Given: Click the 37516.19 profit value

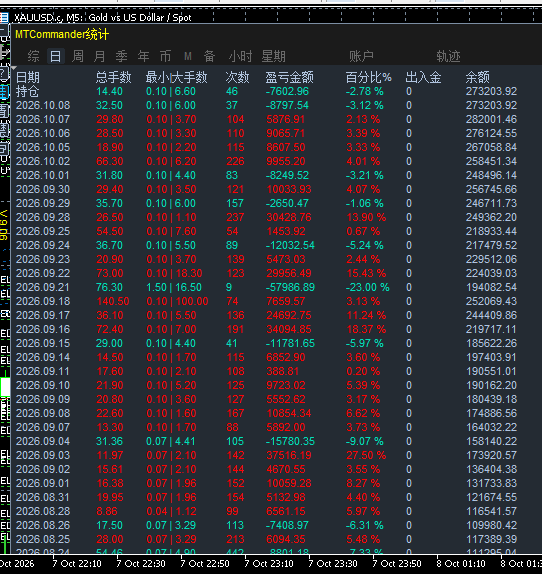Looking at the screenshot, I should click(x=289, y=455).
